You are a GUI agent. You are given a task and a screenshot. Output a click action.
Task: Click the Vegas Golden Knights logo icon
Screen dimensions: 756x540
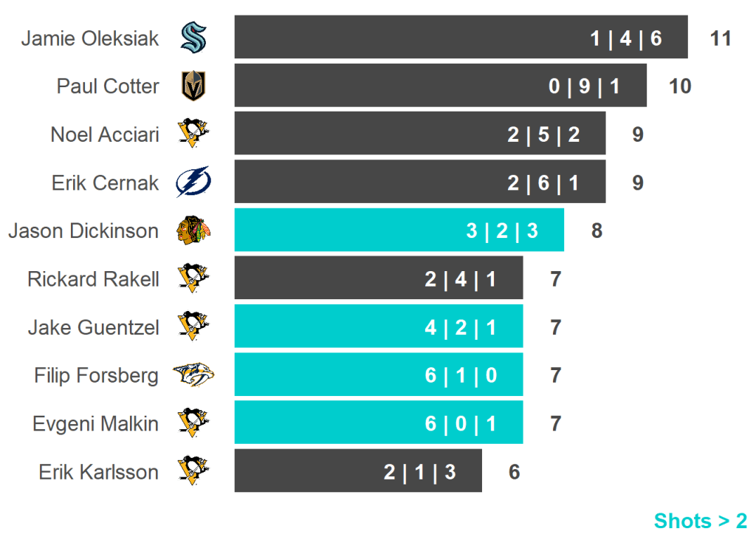[193, 86]
